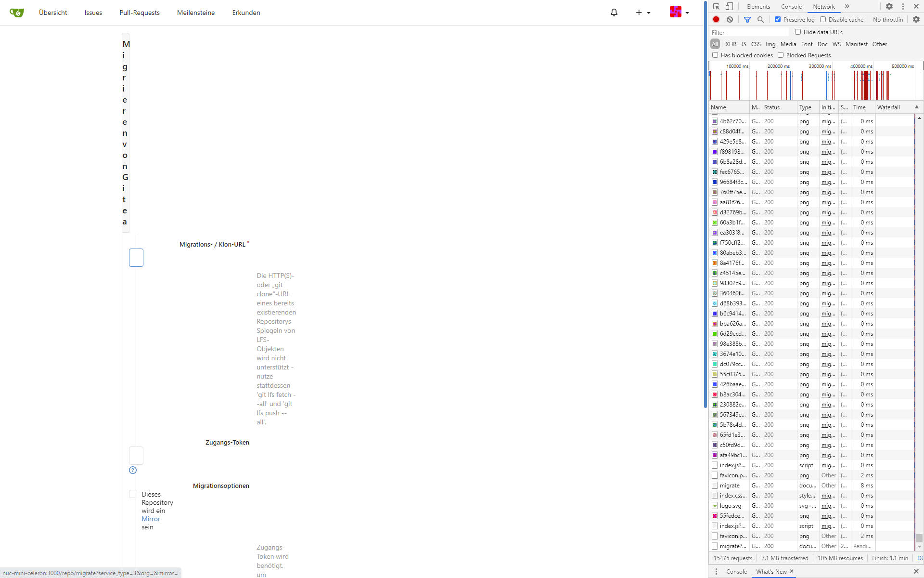Click the Zugangs-Token help question icon
924x578 pixels.
click(x=133, y=470)
